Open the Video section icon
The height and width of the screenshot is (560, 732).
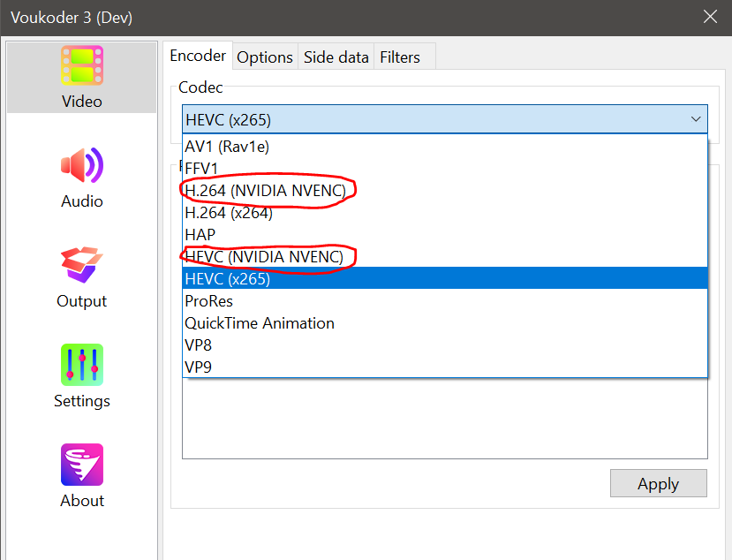coord(81,66)
